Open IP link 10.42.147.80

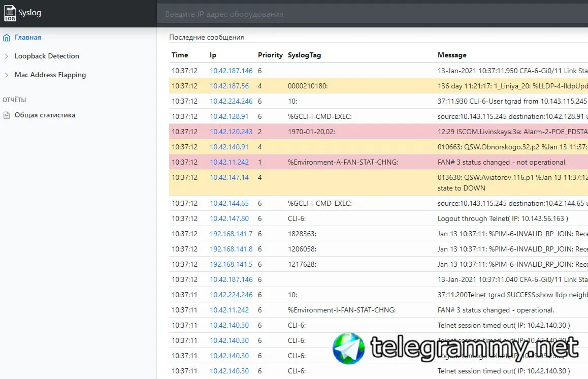[x=229, y=219]
